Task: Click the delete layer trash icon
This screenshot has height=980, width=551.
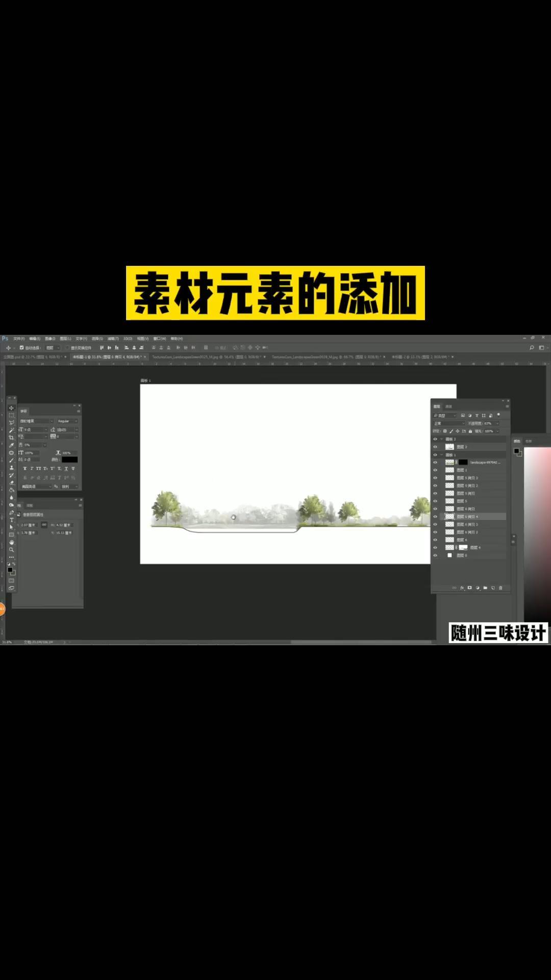Action: tap(500, 588)
